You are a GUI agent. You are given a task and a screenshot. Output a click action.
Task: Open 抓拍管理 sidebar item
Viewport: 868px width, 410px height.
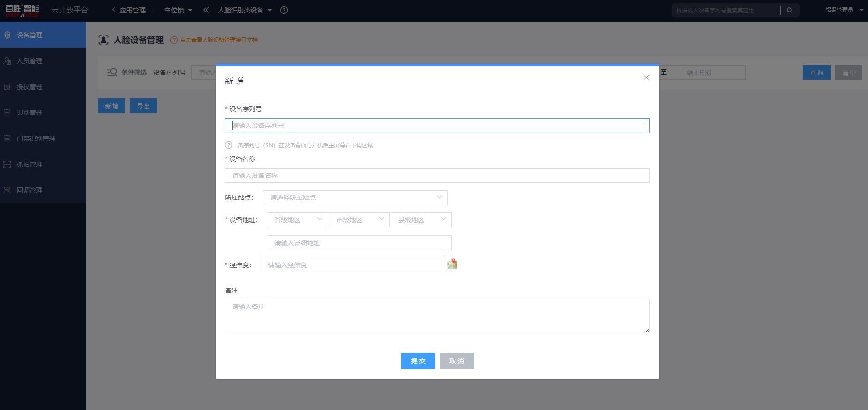point(30,164)
